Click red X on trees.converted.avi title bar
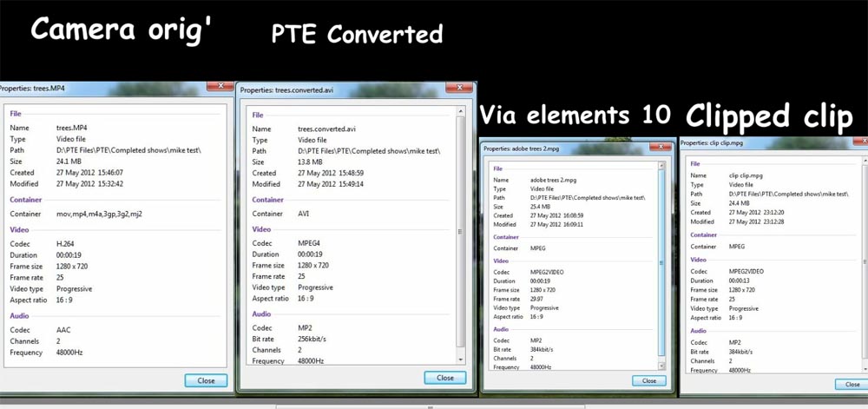The height and width of the screenshot is (409, 868). 459,89
